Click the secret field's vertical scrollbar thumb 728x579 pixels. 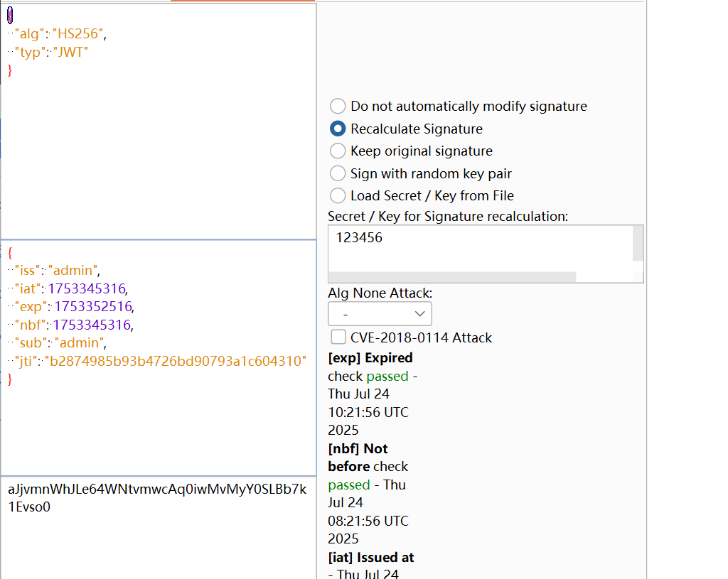pos(638,243)
